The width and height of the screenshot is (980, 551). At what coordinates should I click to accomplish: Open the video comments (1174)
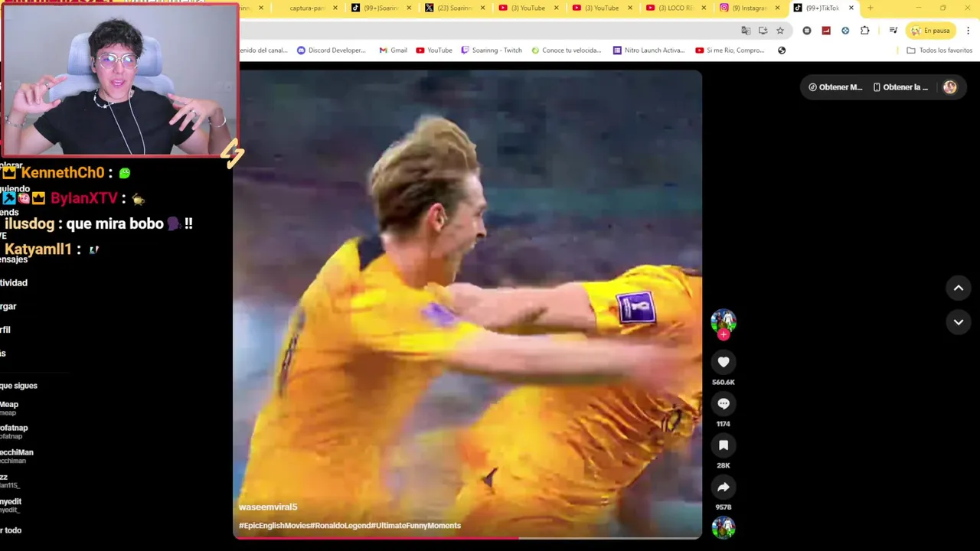724,403
